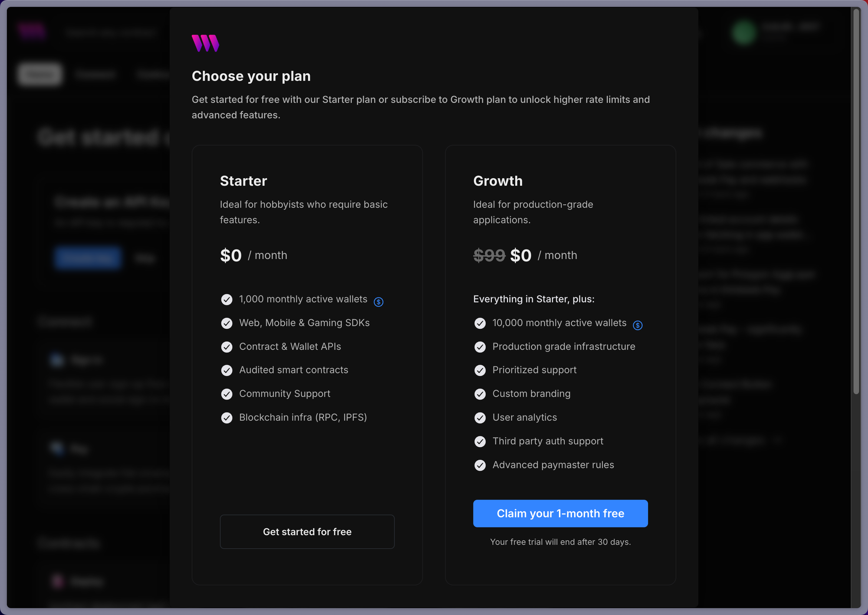The height and width of the screenshot is (615, 868).
Task: Click checkmark icon beside Third party auth support
Action: coord(480,442)
